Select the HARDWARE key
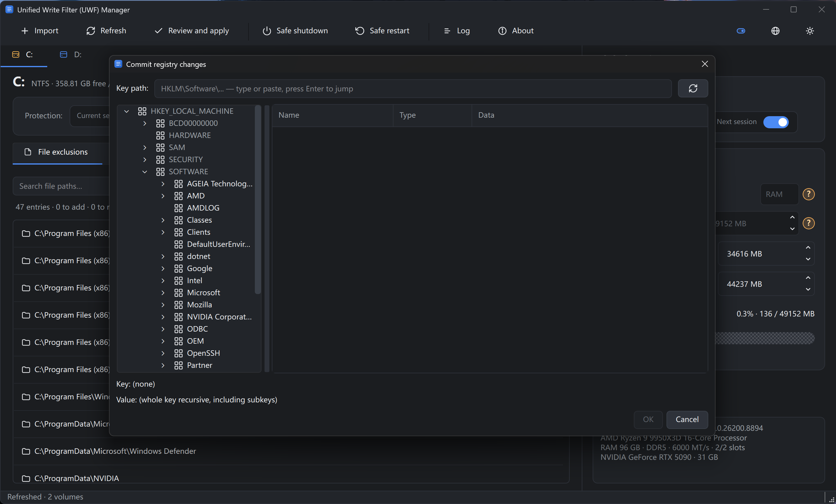836x504 pixels. pos(190,135)
